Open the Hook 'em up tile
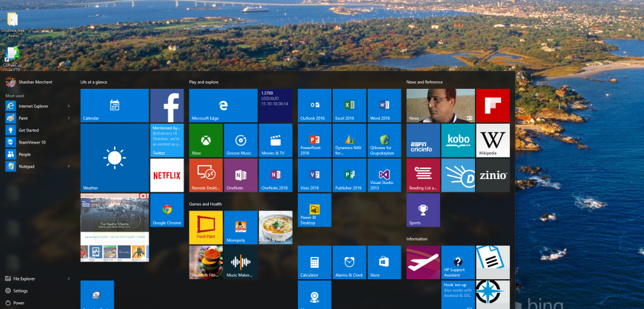This screenshot has height=309, width=644. click(459, 294)
